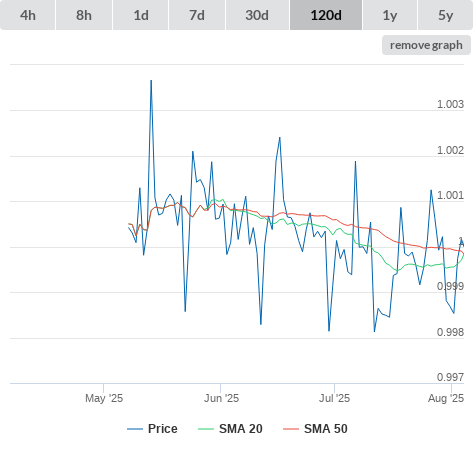This screenshot has width=474, height=455.
Task: Click the active 120d range tab
Action: [x=326, y=15]
